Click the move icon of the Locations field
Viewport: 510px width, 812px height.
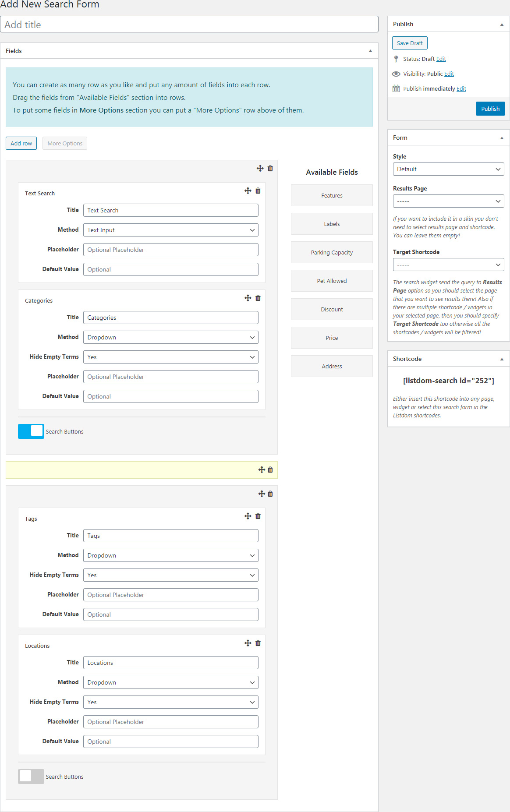point(248,643)
